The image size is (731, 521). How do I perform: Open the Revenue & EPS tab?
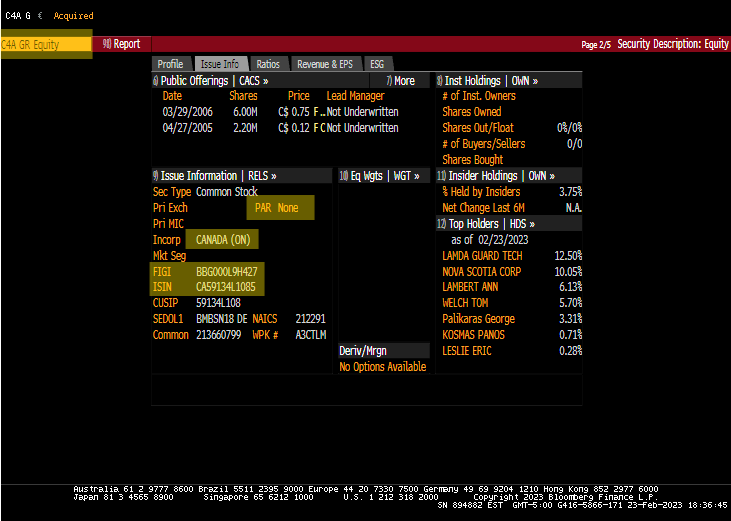pyautogui.click(x=325, y=64)
